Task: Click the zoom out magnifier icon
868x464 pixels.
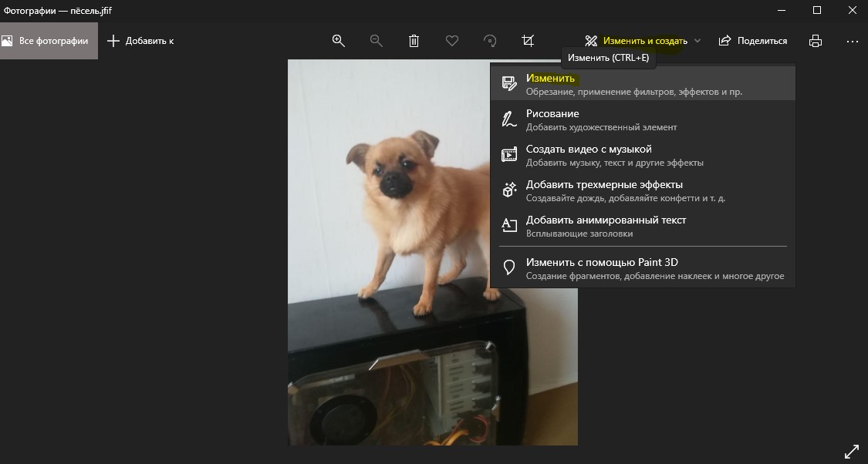Action: 376,40
